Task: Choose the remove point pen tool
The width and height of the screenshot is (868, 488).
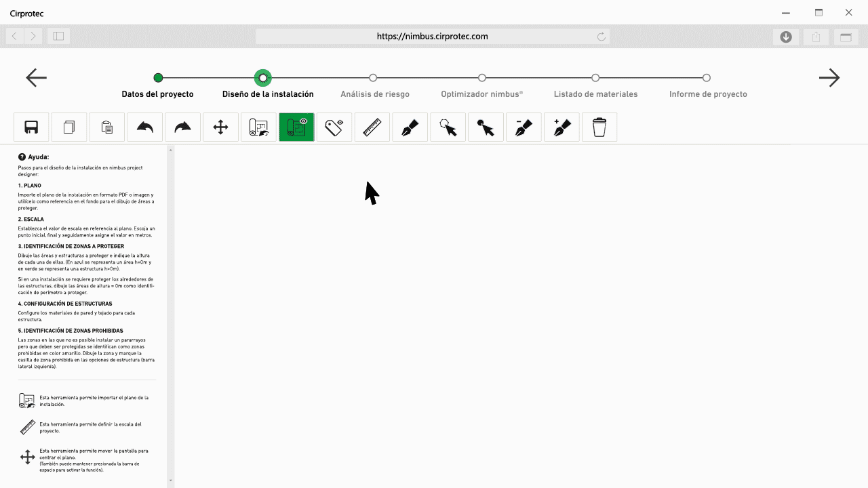Action: (524, 127)
